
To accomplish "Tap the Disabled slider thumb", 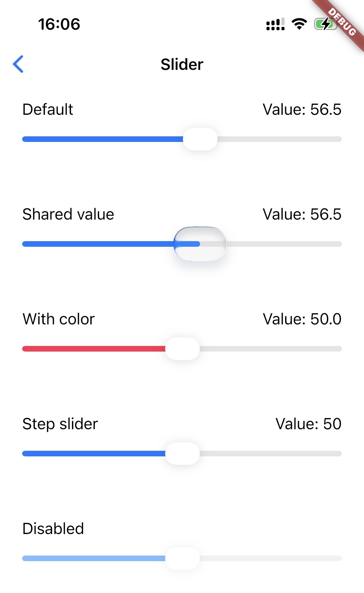I will (x=182, y=558).
